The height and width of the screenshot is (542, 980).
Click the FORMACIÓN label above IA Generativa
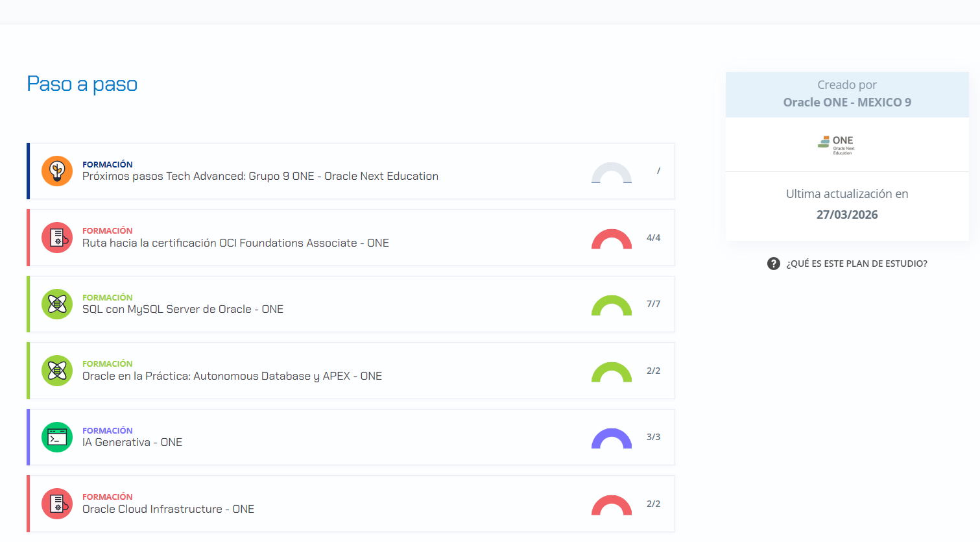[108, 431]
